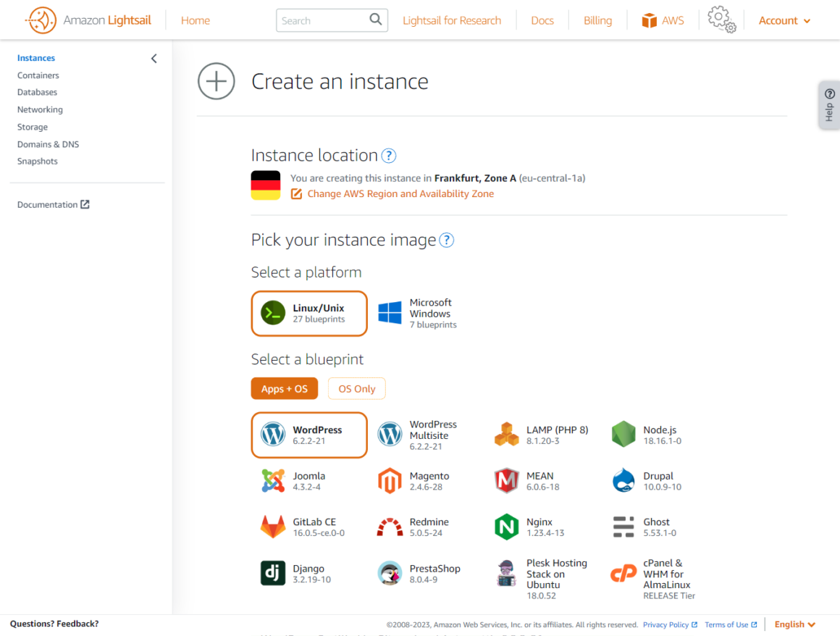The height and width of the screenshot is (636, 840).
Task: Expand the Account dropdown menu
Action: (x=784, y=20)
